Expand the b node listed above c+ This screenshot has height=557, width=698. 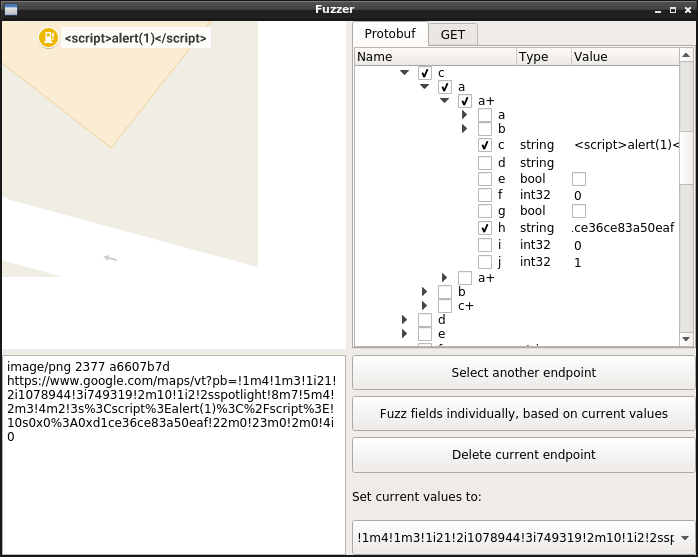424,292
